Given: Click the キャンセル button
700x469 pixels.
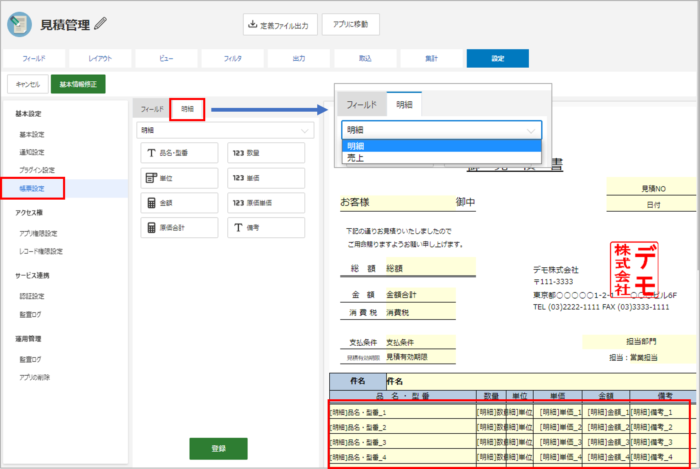Looking at the screenshot, I should click(x=28, y=84).
